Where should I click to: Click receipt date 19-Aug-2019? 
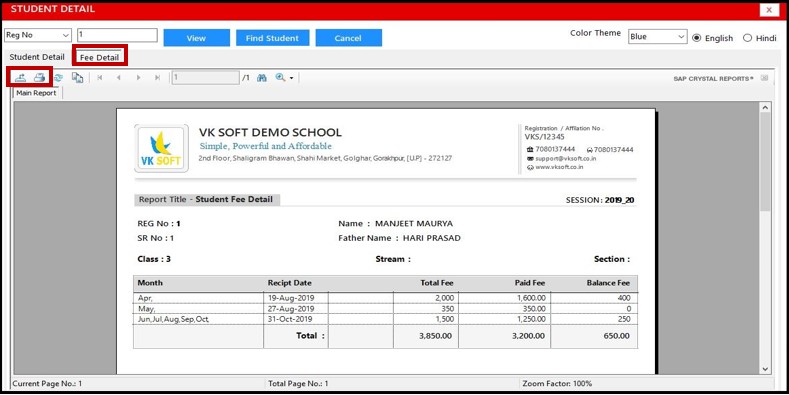(x=290, y=298)
